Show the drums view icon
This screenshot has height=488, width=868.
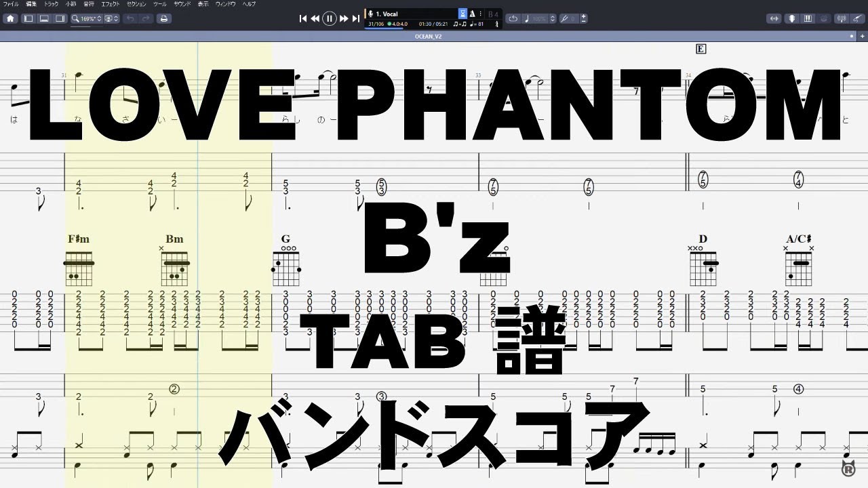pyautogui.click(x=824, y=19)
